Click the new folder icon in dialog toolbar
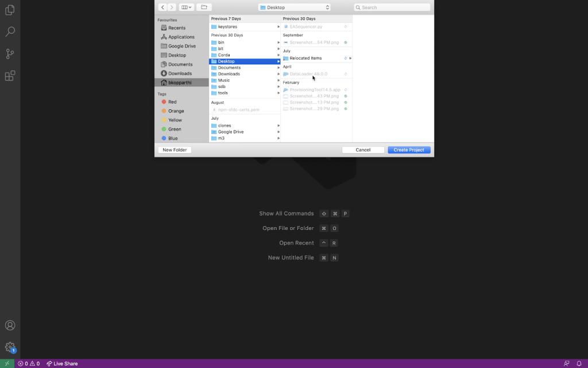The image size is (588, 368). [204, 7]
